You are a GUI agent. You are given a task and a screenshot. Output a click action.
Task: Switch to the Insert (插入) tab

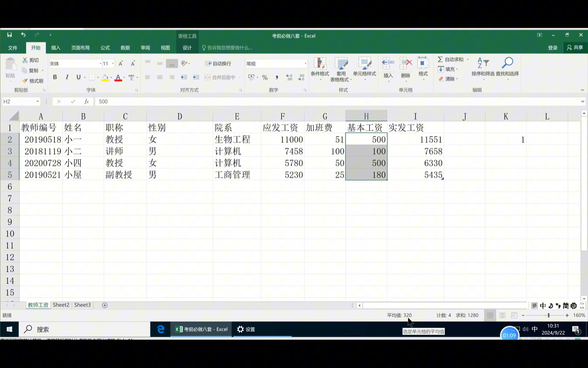56,48
